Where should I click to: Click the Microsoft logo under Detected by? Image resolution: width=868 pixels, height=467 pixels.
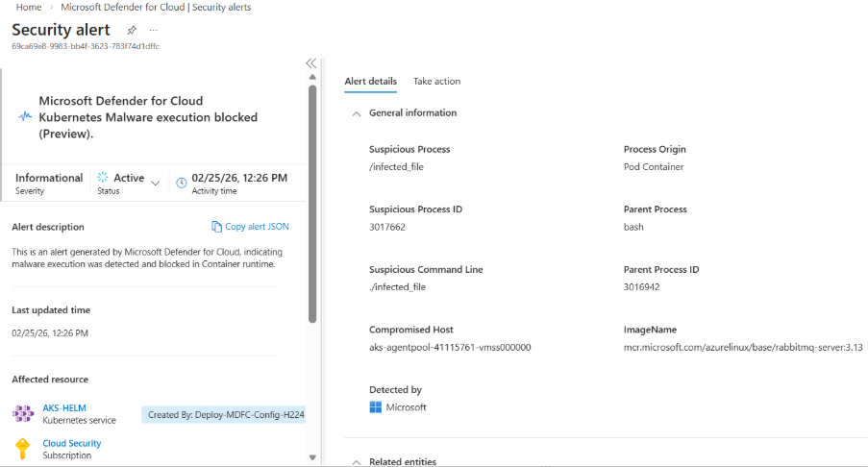(375, 407)
